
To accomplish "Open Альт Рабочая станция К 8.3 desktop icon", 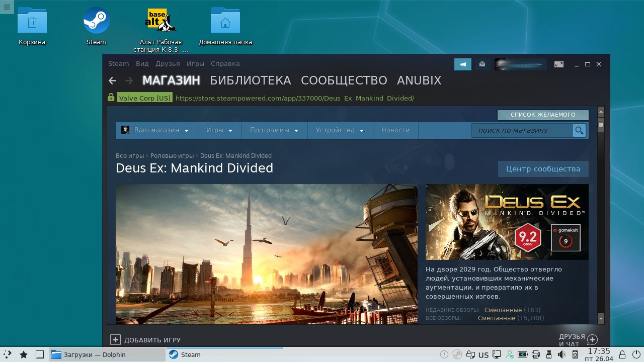I will [x=160, y=30].
